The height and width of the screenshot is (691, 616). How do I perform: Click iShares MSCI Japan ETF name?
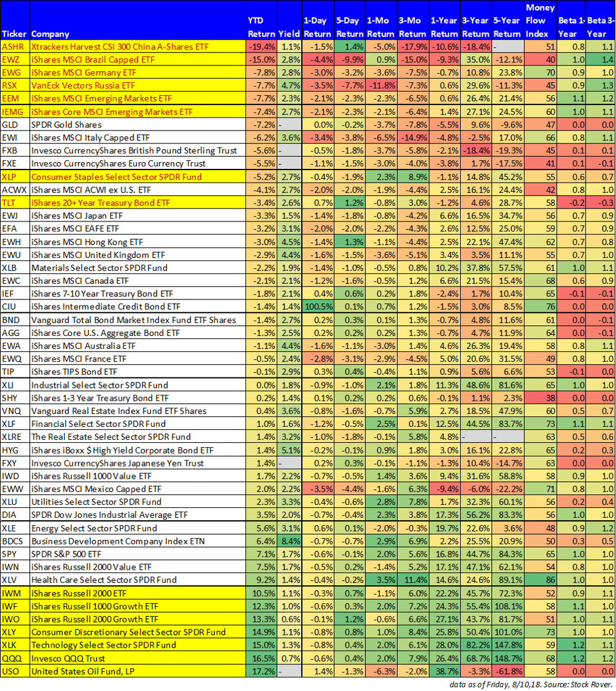click(77, 216)
